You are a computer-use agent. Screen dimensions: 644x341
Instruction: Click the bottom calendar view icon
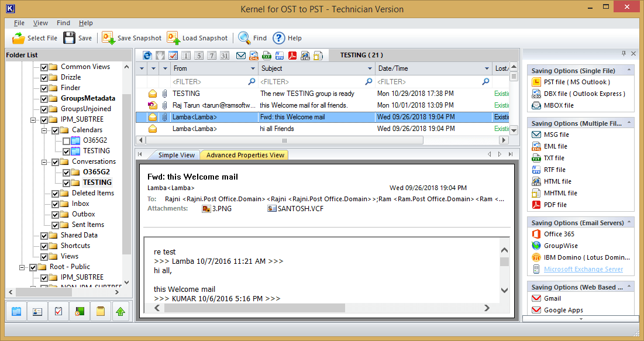16,311
